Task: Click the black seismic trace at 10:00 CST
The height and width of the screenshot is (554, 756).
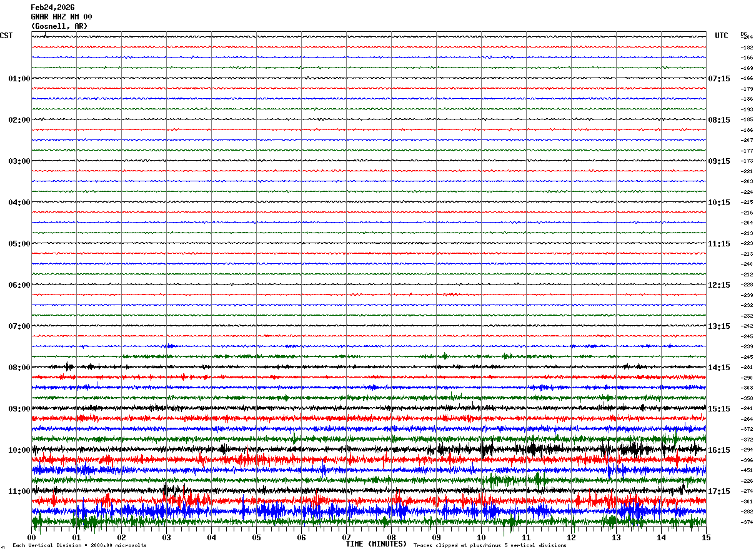Action: click(369, 450)
